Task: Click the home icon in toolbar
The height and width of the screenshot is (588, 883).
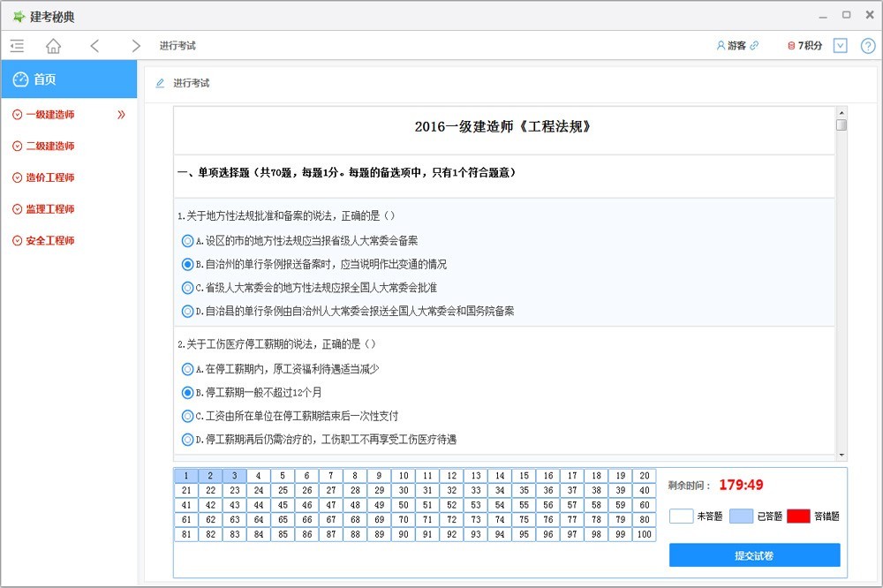Action: click(x=53, y=45)
